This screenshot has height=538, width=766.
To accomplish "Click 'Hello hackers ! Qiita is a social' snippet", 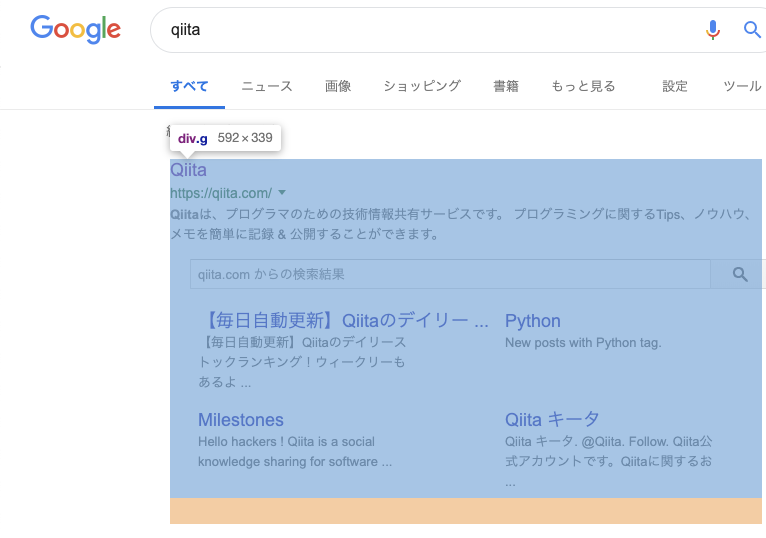I will (x=286, y=442).
